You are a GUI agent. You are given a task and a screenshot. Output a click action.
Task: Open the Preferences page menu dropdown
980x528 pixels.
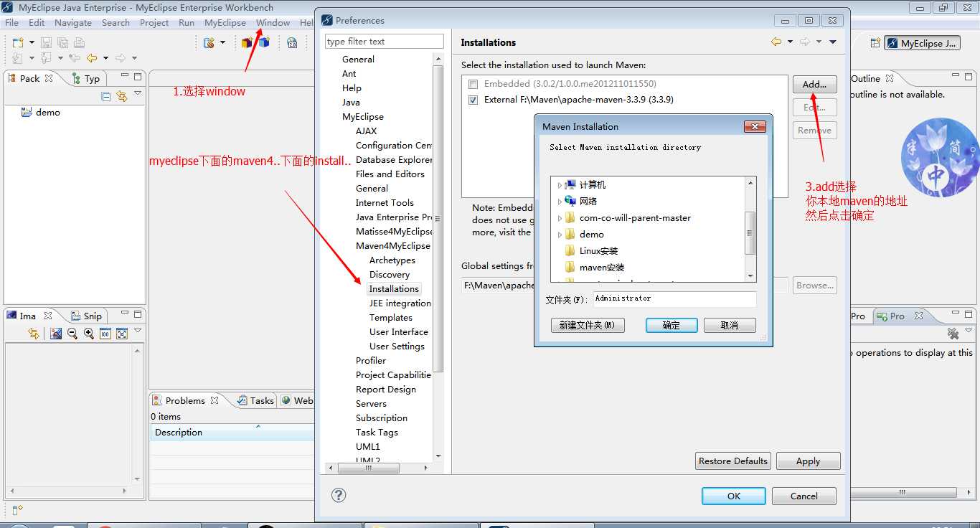coord(833,42)
